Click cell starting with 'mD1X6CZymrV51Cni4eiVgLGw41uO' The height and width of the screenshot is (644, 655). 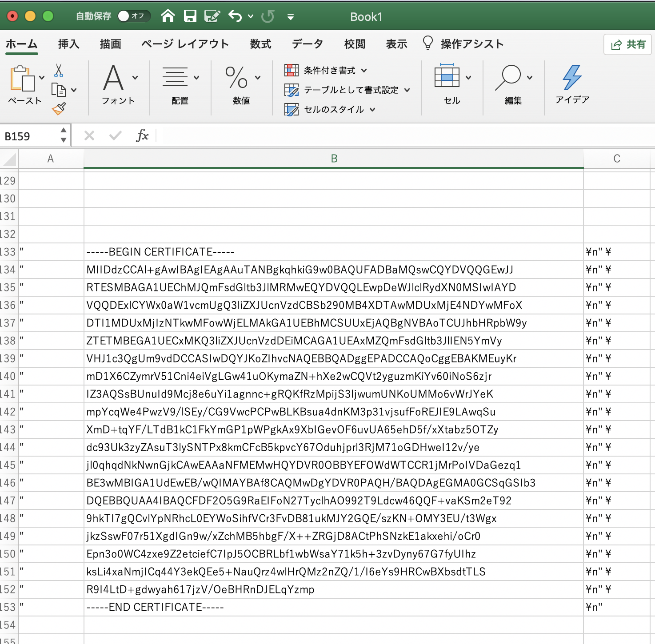(334, 376)
